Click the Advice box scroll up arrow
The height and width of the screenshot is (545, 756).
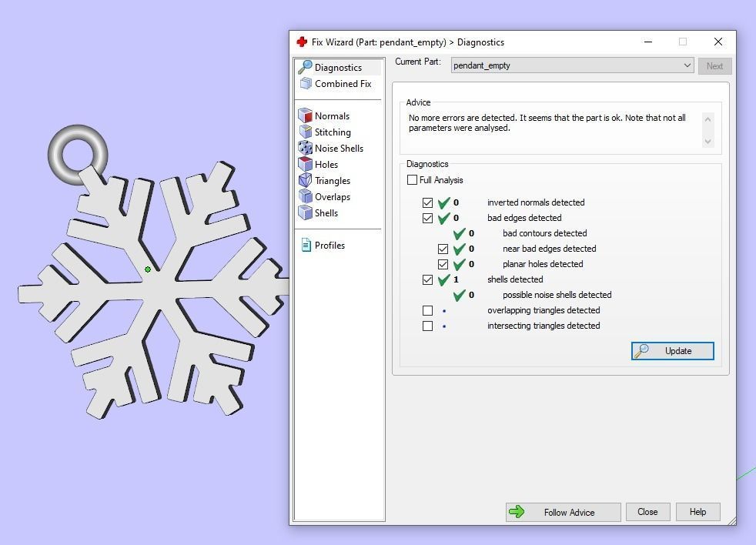pos(707,119)
